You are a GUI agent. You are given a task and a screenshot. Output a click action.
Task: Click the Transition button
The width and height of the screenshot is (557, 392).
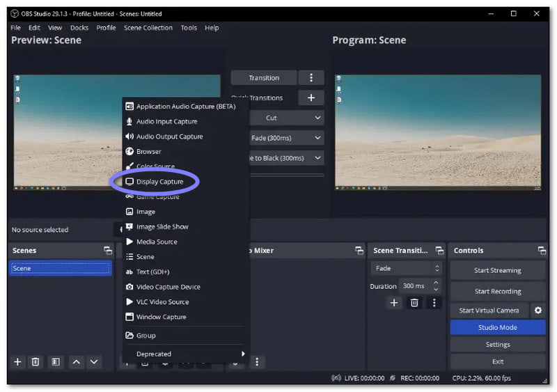(x=264, y=78)
